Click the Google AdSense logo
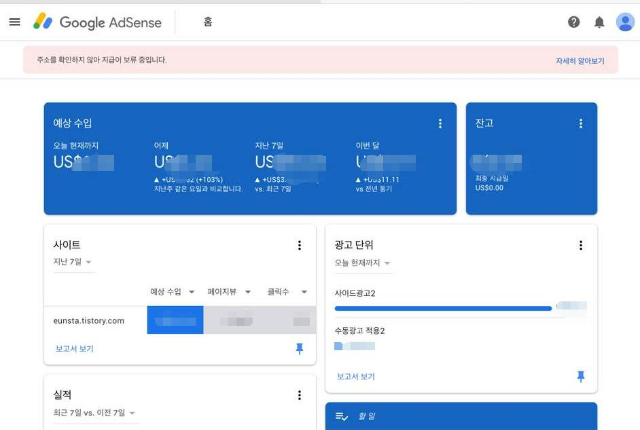This screenshot has height=430, width=640. pos(97,22)
